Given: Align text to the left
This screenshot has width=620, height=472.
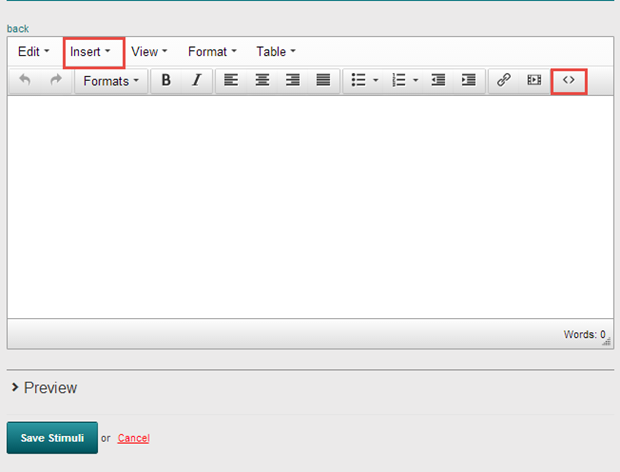Looking at the screenshot, I should [231, 81].
